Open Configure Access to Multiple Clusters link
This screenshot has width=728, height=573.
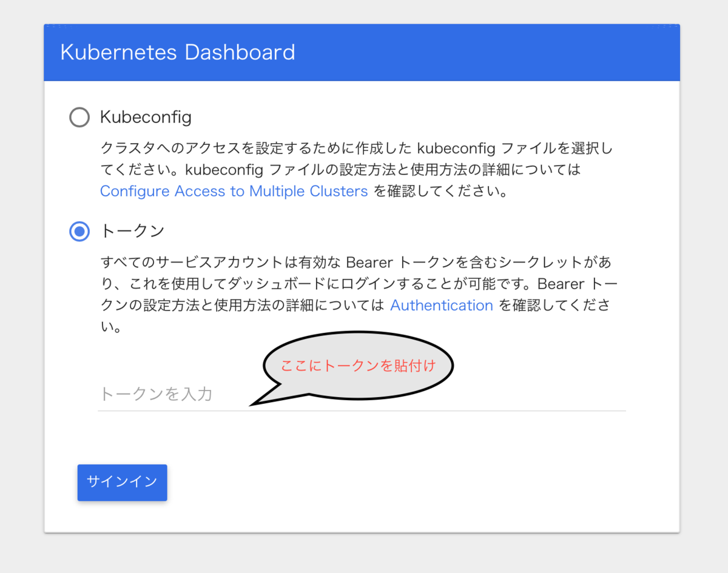pyautogui.click(x=234, y=191)
